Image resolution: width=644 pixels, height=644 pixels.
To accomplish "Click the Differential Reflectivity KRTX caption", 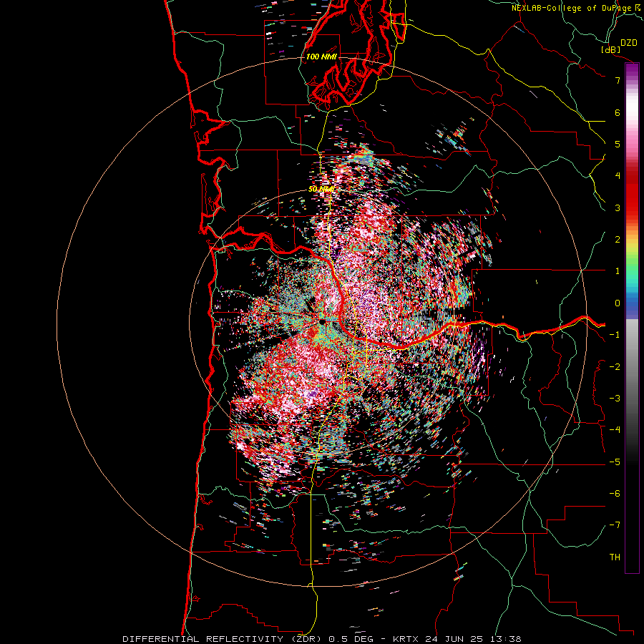I will [x=321, y=639].
